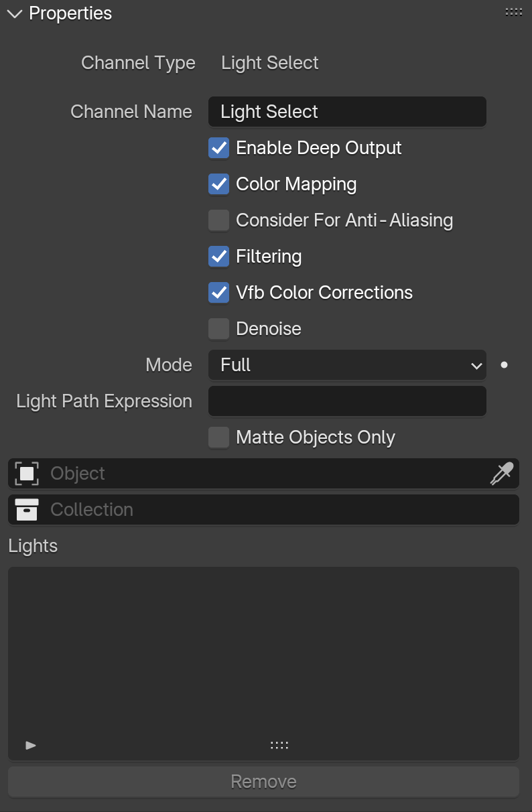The height and width of the screenshot is (812, 532).
Task: Click the Properties panel drag grip dots
Action: (514, 12)
